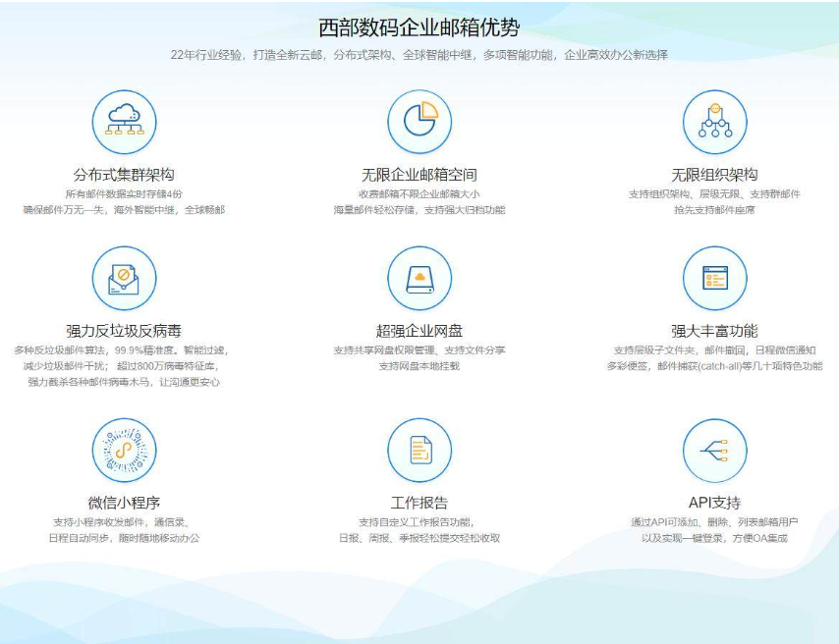Select the 强力反垃圾反病毒 heading
The width and height of the screenshot is (839, 644).
click(124, 331)
